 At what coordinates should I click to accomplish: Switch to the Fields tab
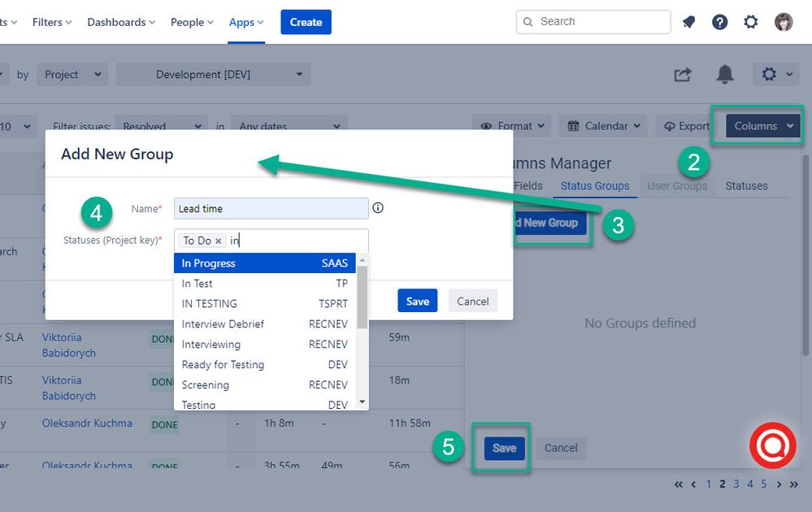pyautogui.click(x=528, y=186)
